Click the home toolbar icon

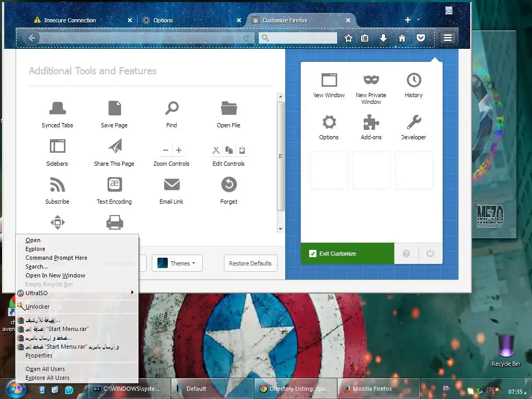[x=402, y=38]
